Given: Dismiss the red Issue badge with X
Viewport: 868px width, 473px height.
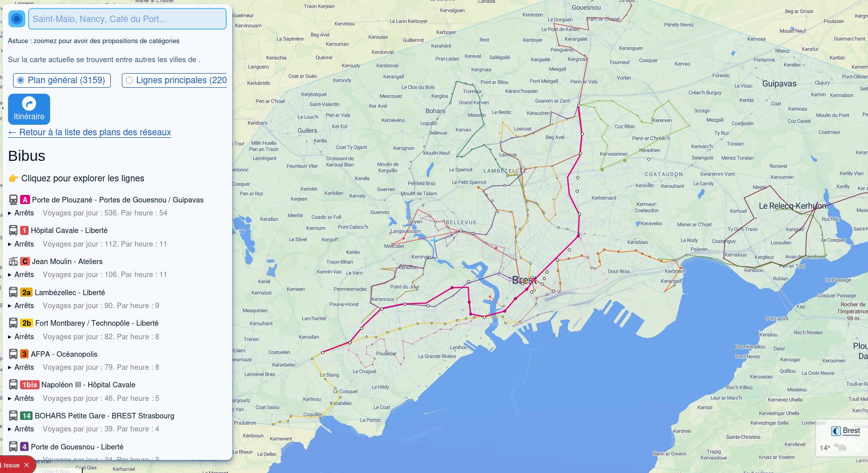Looking at the screenshot, I should point(27,465).
